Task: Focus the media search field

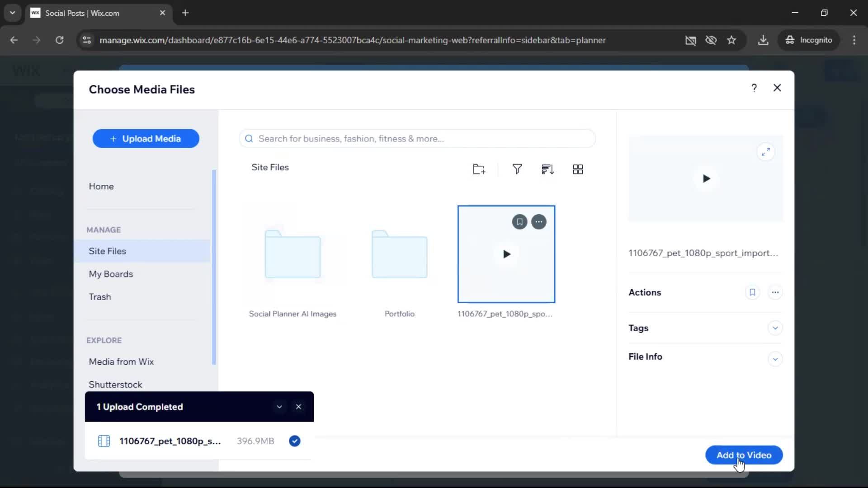Action: pyautogui.click(x=417, y=139)
